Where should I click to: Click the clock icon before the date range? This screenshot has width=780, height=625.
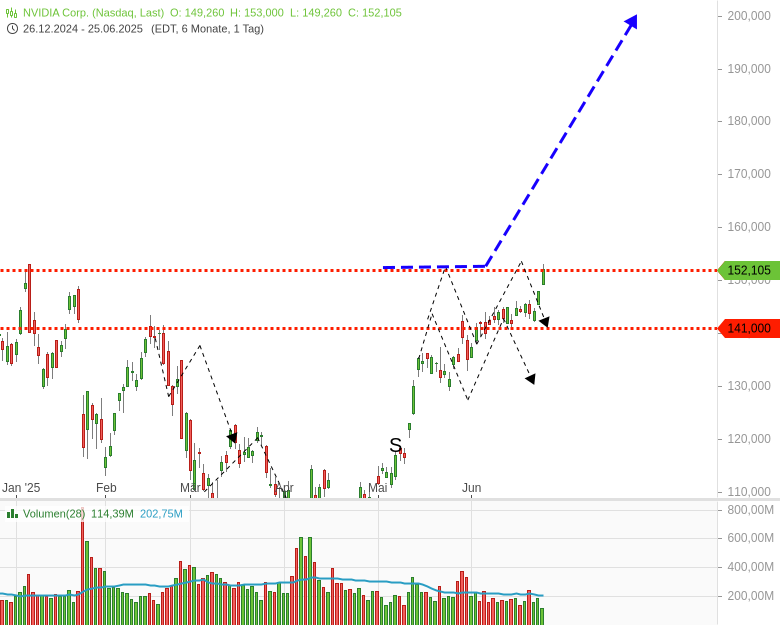[12, 28]
